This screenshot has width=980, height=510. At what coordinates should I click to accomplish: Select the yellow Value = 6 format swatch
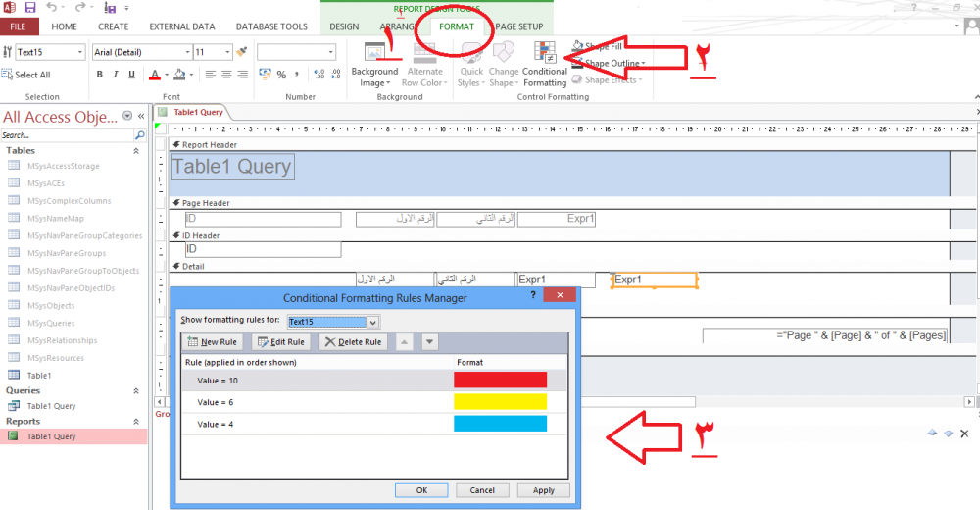click(x=500, y=402)
